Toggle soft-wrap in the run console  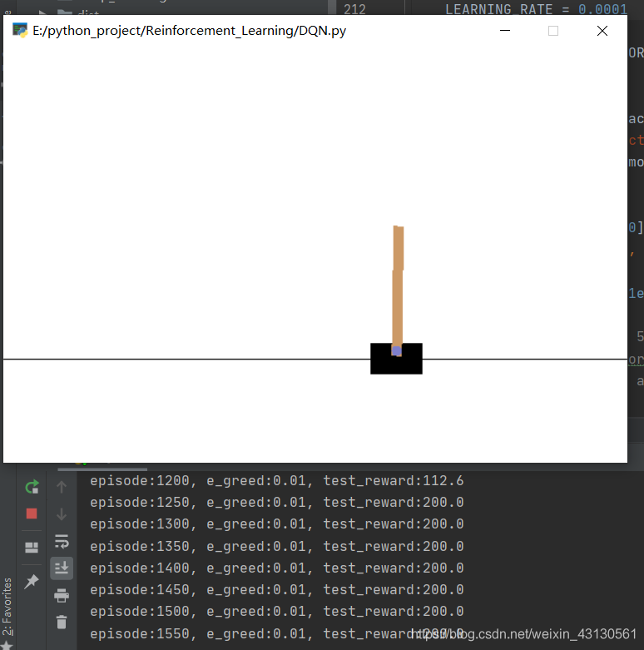tap(62, 541)
